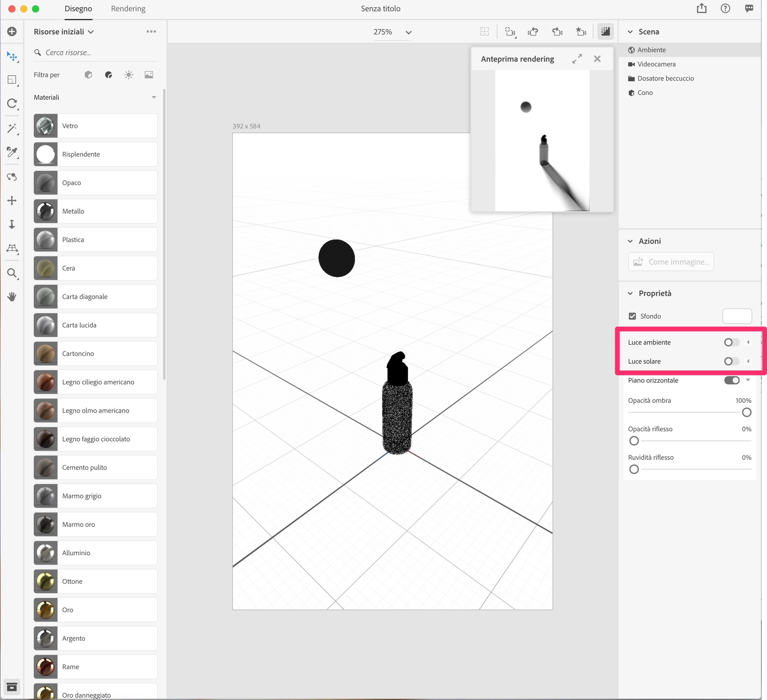
Task: Switch to the Rendering tab
Action: coord(128,9)
